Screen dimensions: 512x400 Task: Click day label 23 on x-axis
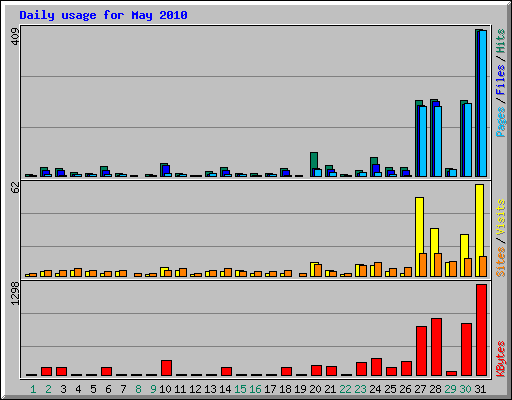[360, 389]
